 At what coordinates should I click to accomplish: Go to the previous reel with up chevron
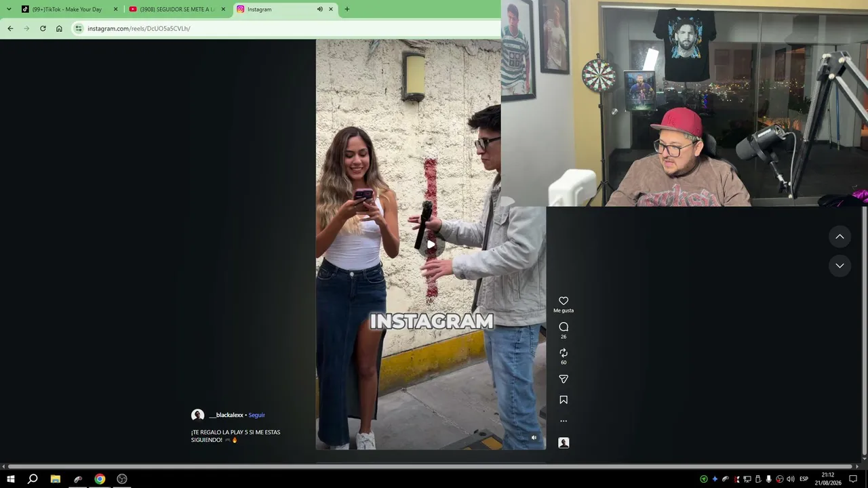pyautogui.click(x=840, y=237)
